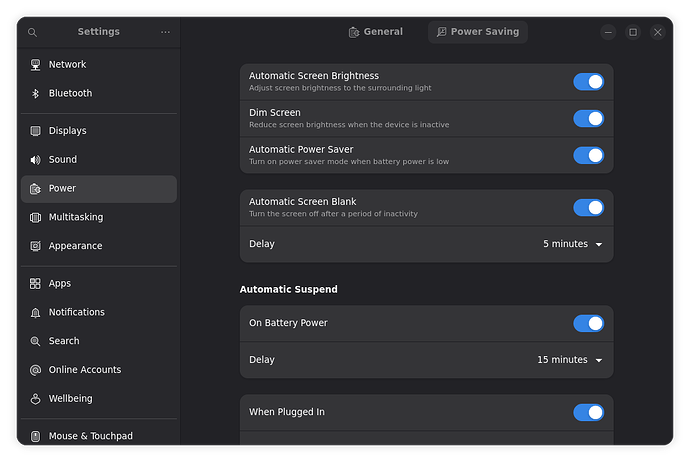
Task: Open Notifications bell icon
Action: (x=35, y=312)
